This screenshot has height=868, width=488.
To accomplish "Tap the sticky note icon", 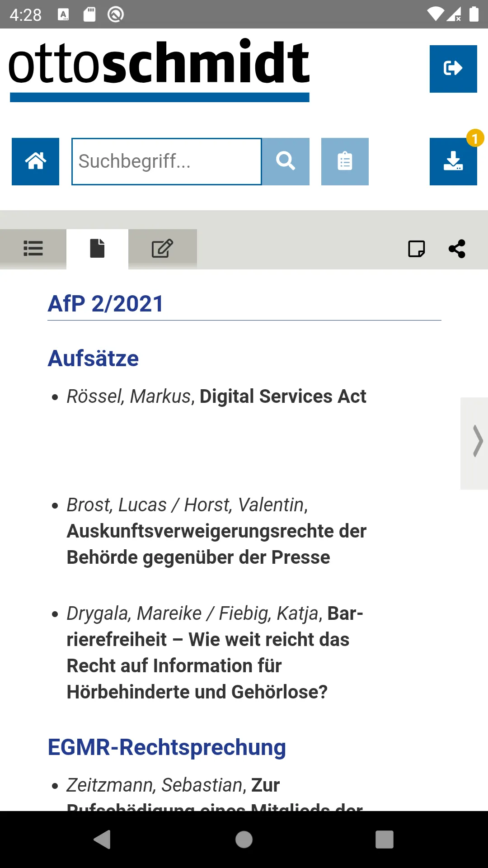I will pyautogui.click(x=416, y=249).
